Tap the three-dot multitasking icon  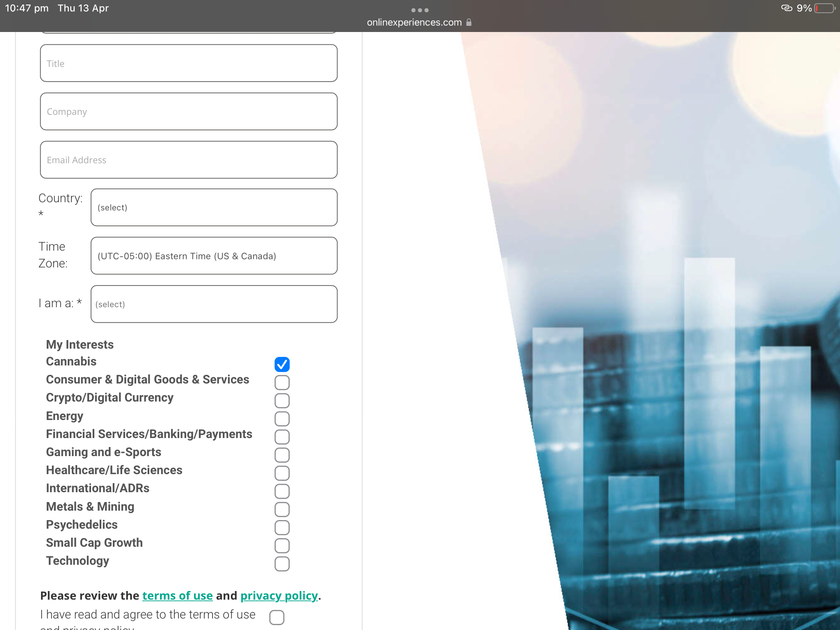coord(420,10)
